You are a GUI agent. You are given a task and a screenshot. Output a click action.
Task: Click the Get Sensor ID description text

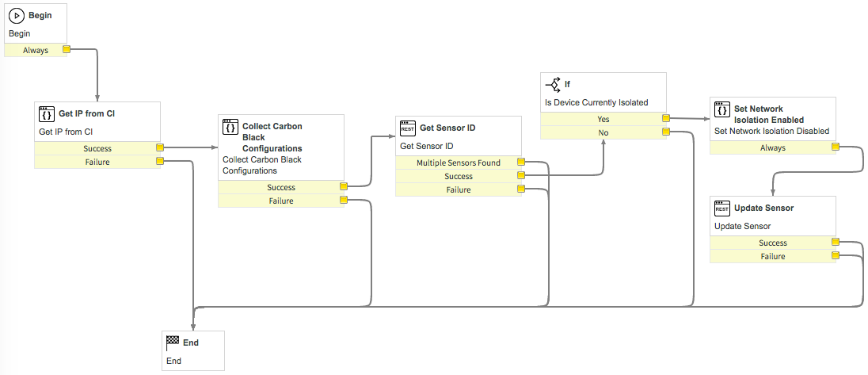427,146
